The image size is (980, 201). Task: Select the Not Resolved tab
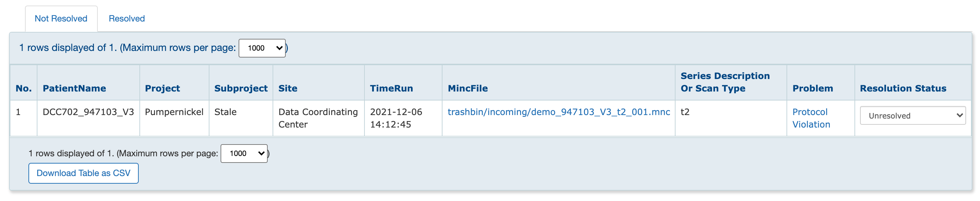click(61, 18)
